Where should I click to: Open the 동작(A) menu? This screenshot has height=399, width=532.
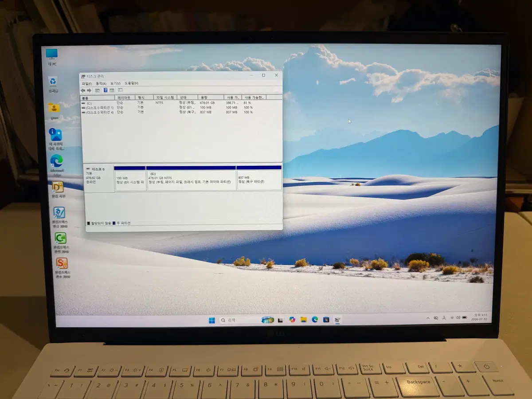(102, 83)
